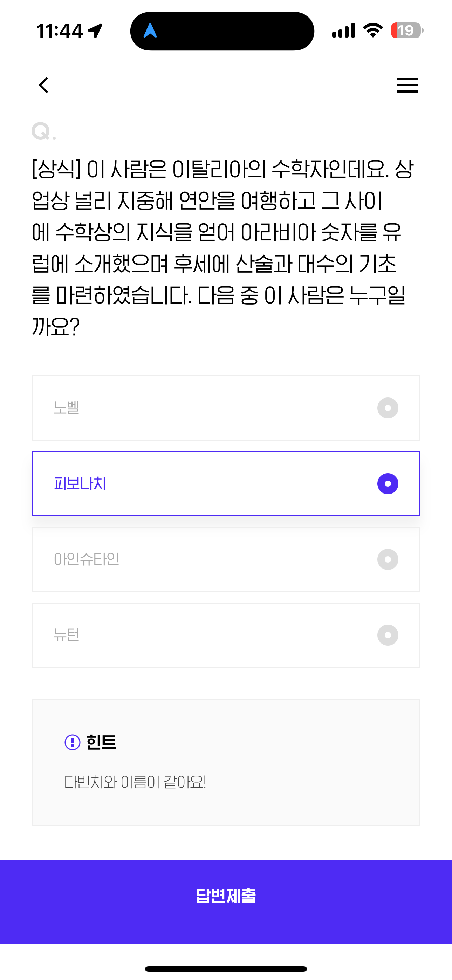This screenshot has height=980, width=452.
Task: Choose the 아인슈타인 answer option
Action: coord(226,560)
